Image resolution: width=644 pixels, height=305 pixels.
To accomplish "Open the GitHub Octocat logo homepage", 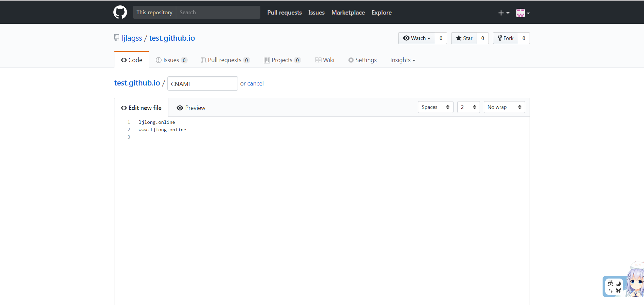I will click(x=120, y=12).
